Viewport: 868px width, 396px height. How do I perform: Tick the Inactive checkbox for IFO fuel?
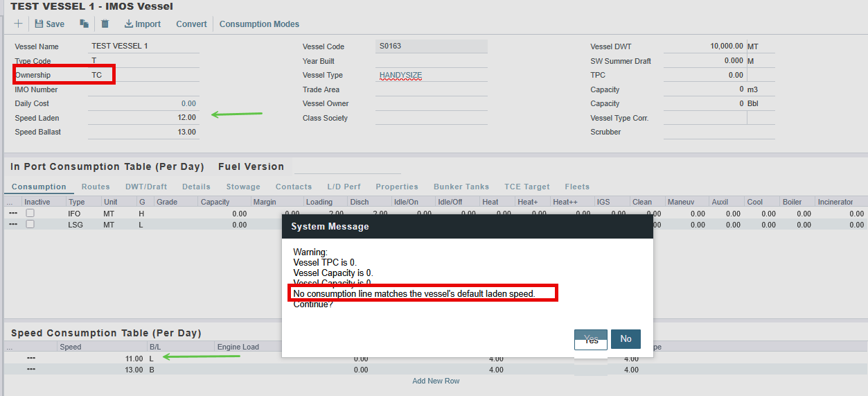pos(30,214)
